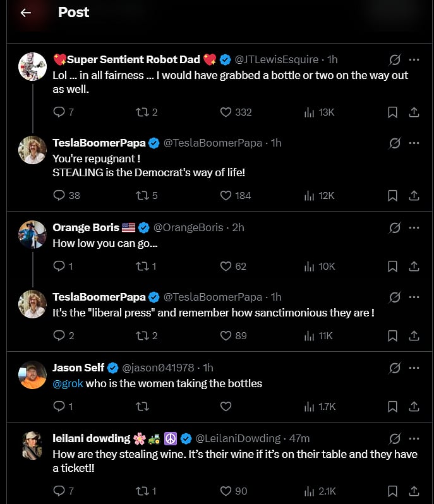Open Grok explain icon on Jason Self's post
The image size is (434, 504).
pyautogui.click(x=395, y=368)
